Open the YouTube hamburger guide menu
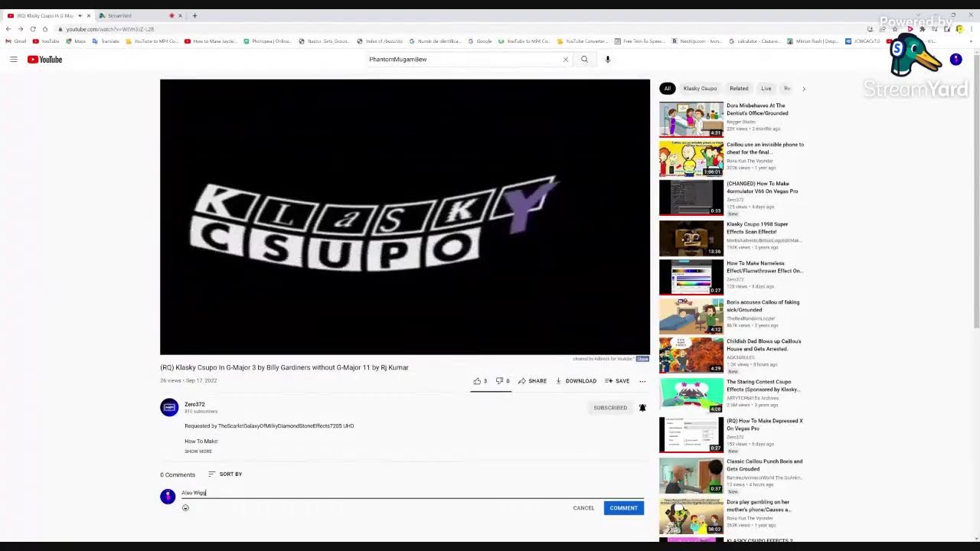 click(13, 59)
